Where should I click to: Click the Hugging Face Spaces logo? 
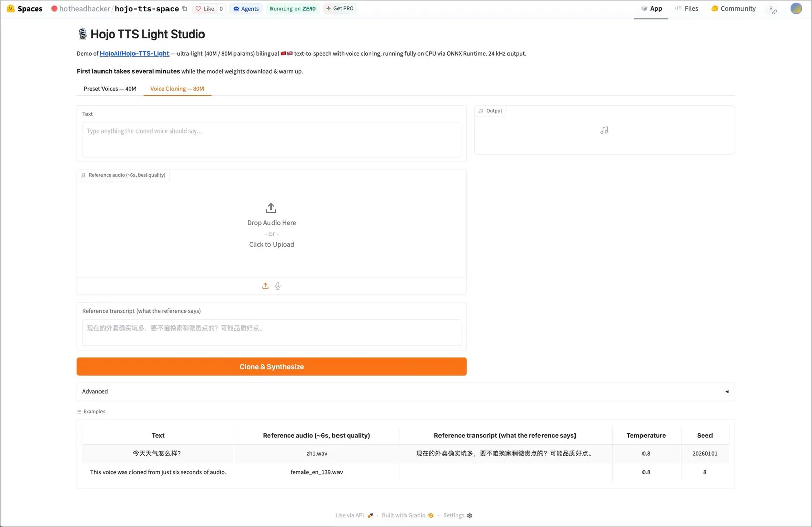pos(24,9)
